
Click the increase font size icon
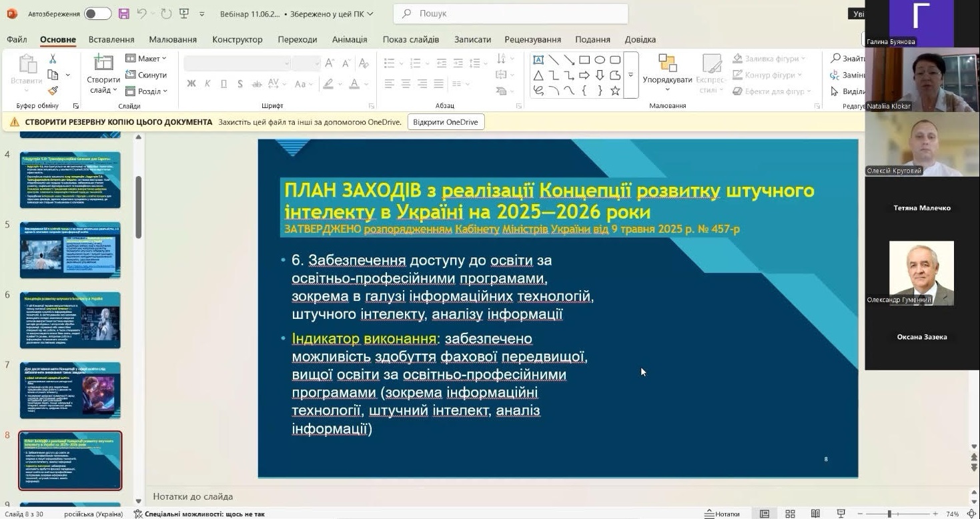coord(330,63)
